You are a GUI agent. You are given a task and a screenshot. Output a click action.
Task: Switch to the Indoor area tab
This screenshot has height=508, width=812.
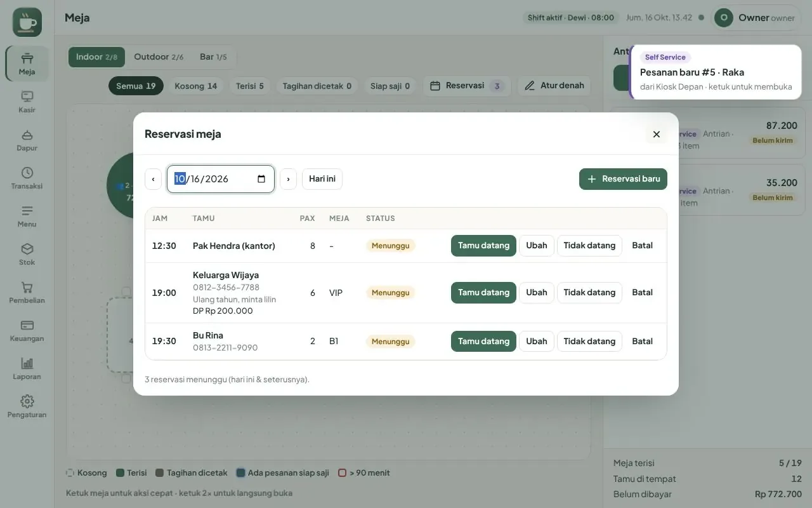(x=96, y=57)
